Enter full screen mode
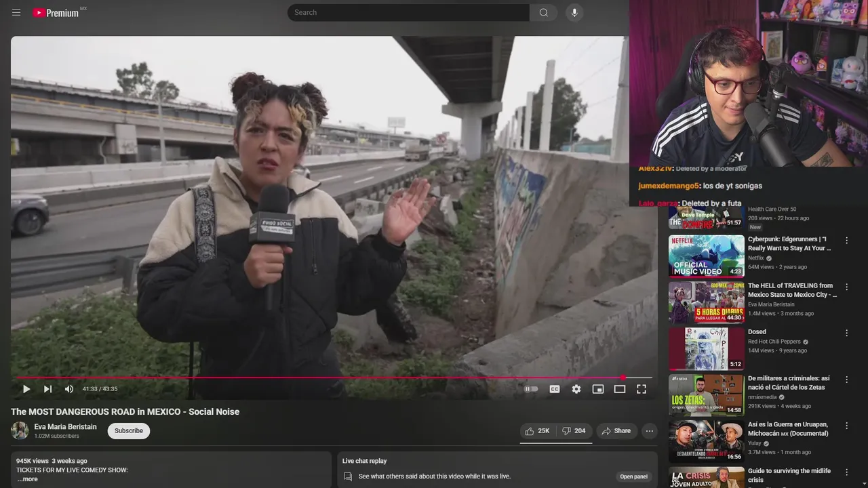 642,389
